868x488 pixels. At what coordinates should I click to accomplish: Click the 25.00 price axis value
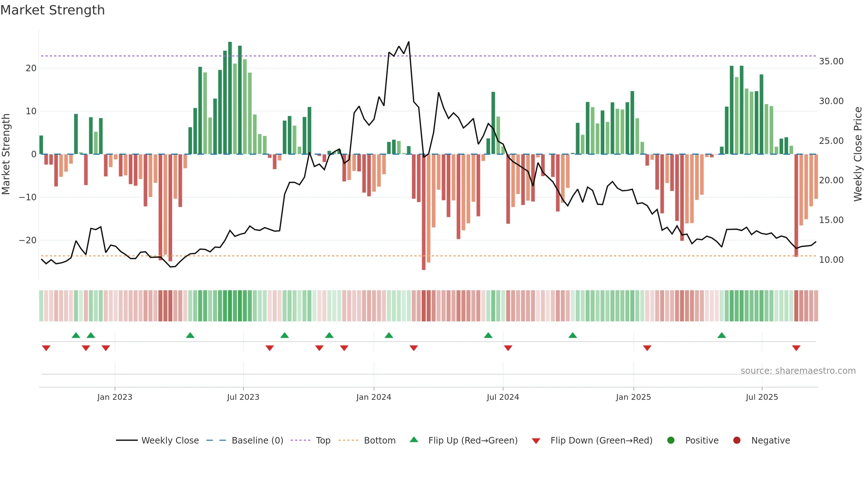[x=831, y=141]
